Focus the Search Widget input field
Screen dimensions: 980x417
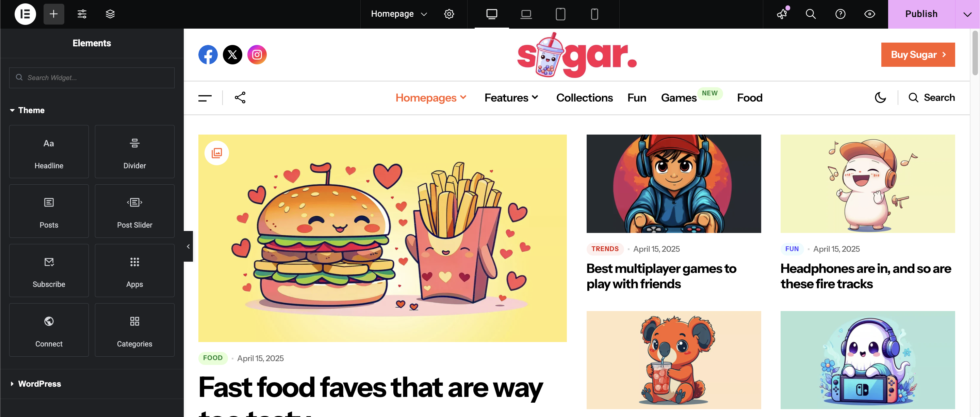click(92, 78)
